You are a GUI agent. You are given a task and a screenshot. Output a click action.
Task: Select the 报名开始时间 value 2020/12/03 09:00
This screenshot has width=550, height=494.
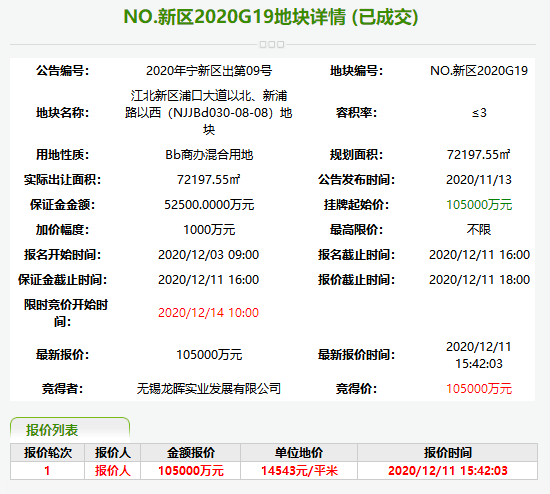pyautogui.click(x=209, y=255)
